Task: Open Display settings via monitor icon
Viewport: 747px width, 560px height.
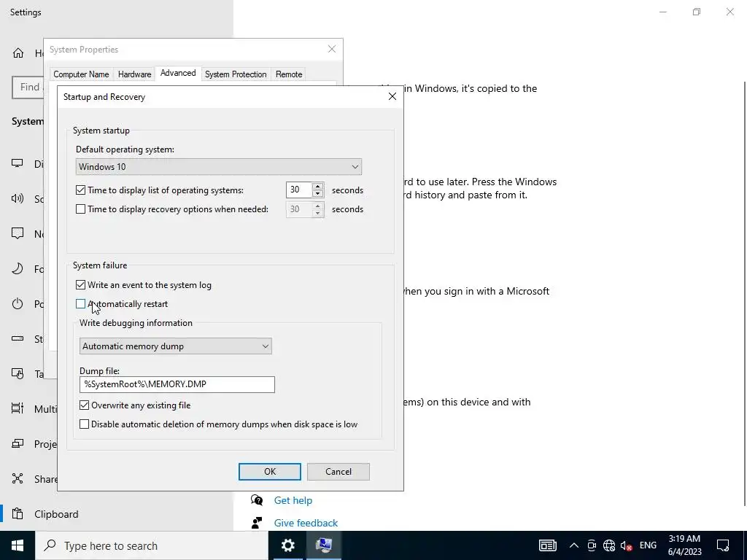Action: point(18,163)
